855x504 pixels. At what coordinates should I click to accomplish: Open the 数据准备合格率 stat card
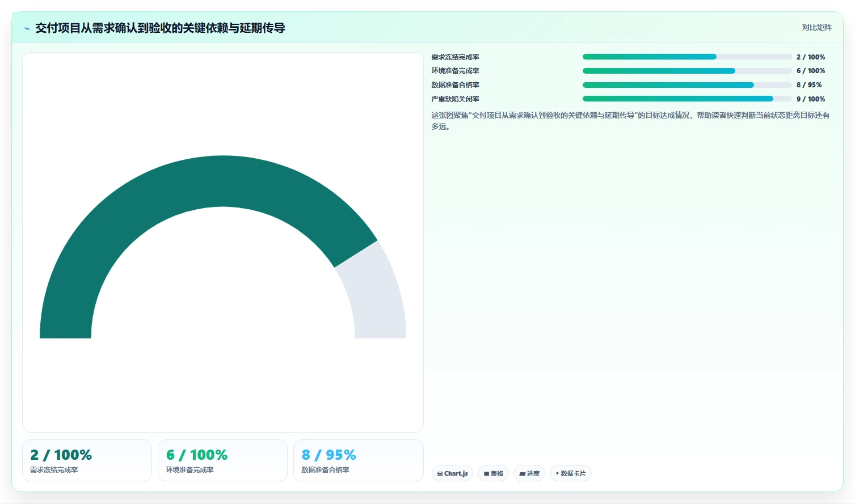point(358,460)
